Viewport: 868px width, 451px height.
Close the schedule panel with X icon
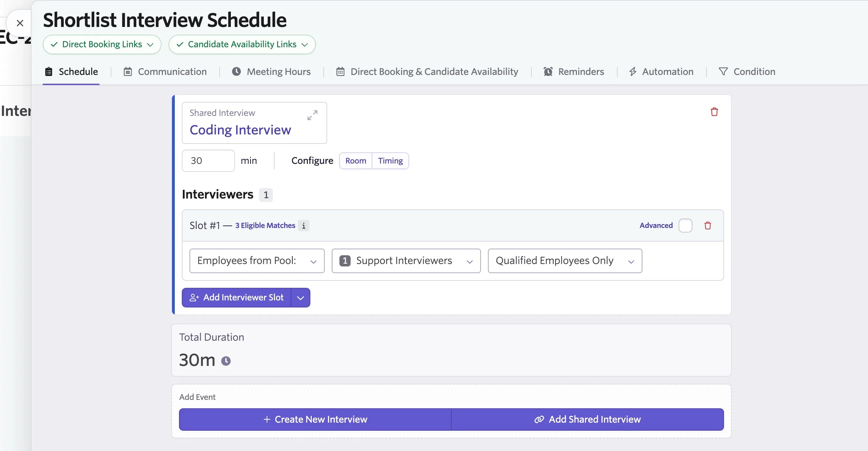click(20, 23)
